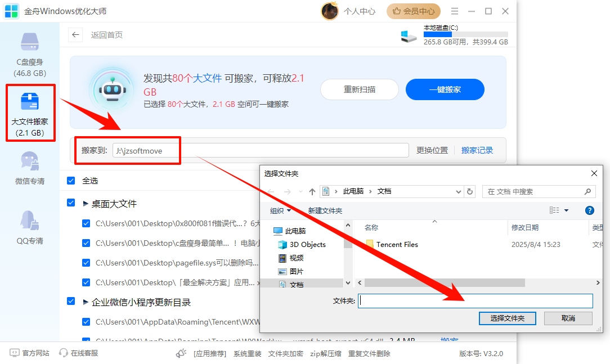Refresh the folder dialog location

coord(469,191)
